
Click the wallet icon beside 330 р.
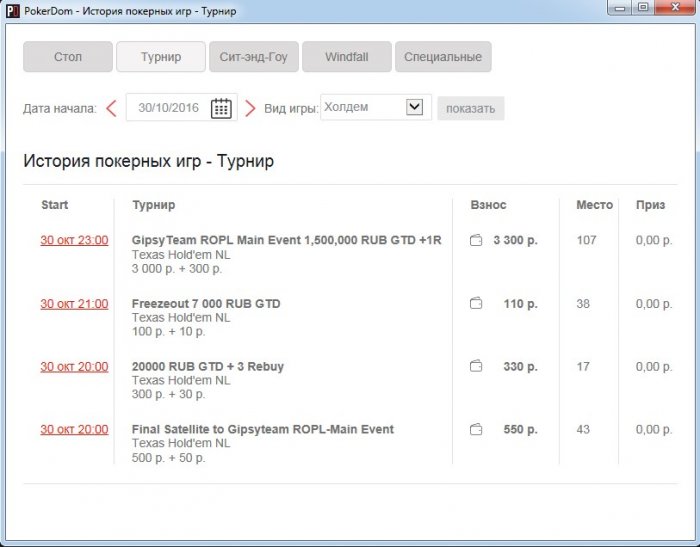(x=476, y=366)
